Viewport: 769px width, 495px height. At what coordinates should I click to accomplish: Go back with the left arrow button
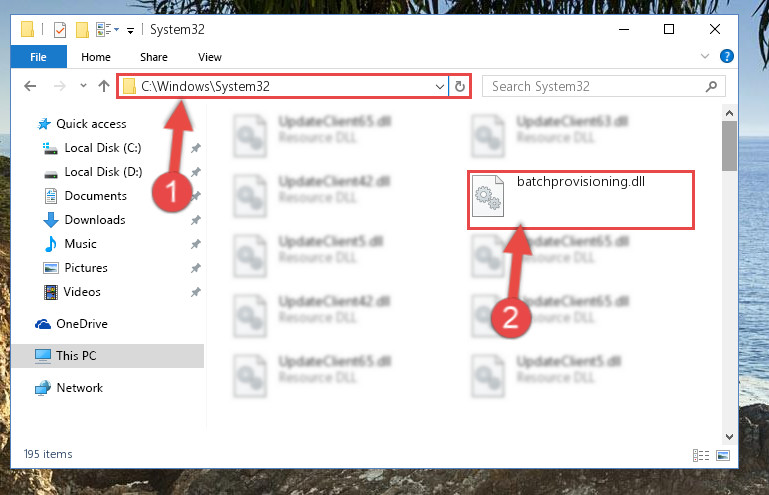tap(30, 86)
